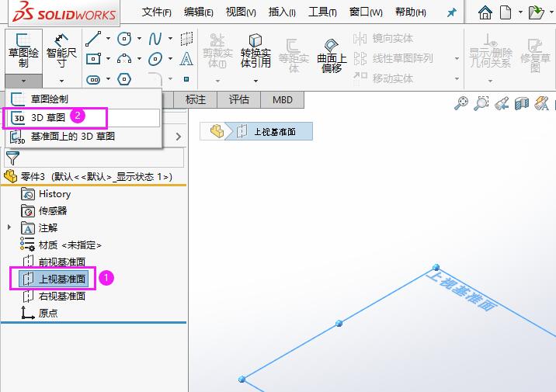The height and width of the screenshot is (392, 556).
Task: Click the 转换实体引用 convert entities tool
Action: (255, 51)
